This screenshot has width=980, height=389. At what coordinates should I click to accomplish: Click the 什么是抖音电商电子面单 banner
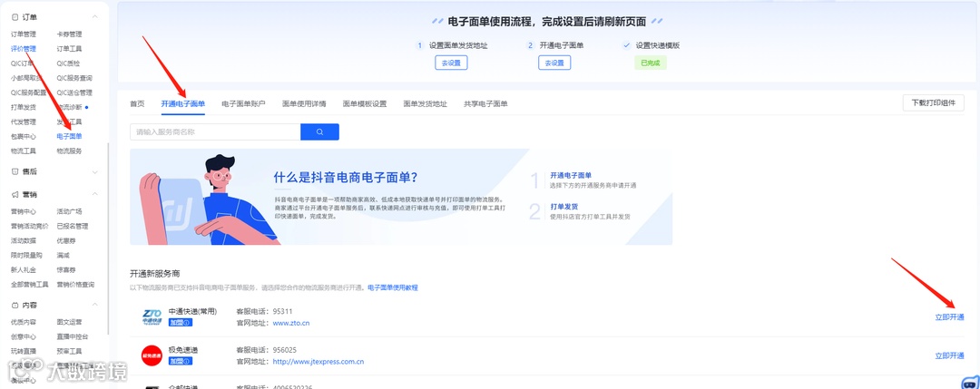[x=401, y=197]
